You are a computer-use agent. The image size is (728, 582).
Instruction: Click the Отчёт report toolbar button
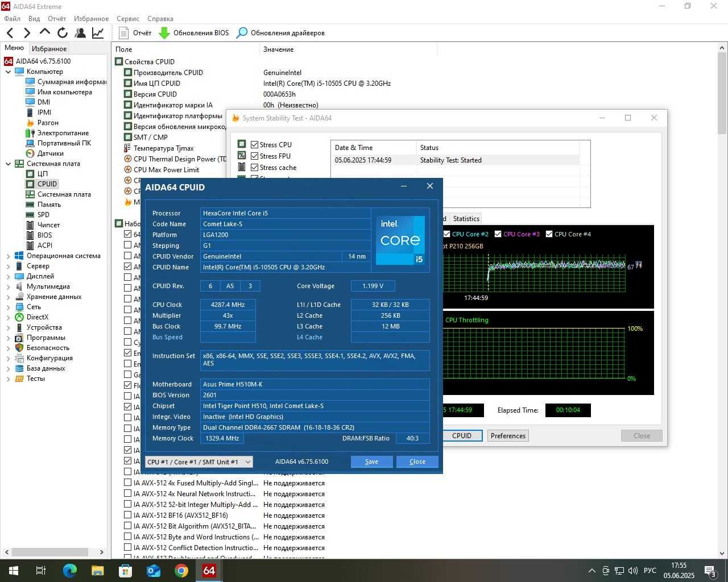pos(135,33)
